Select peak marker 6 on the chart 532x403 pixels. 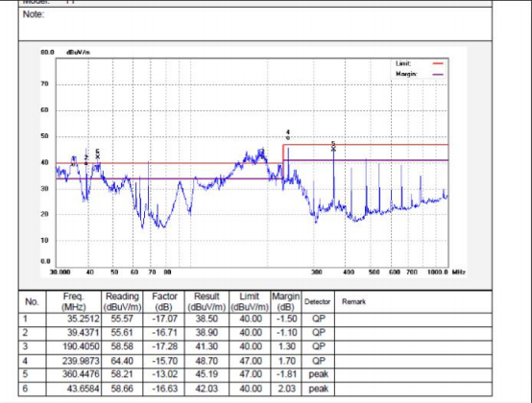[98, 154]
